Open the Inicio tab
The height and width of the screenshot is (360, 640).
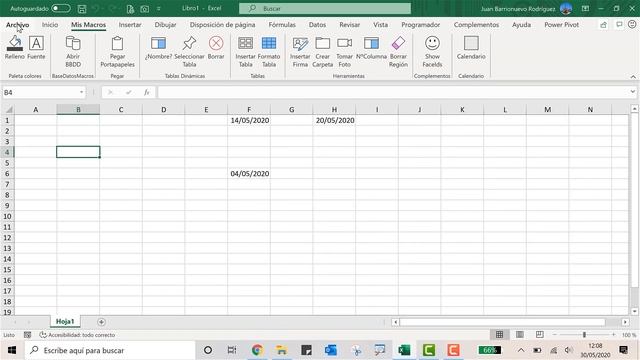[50, 25]
